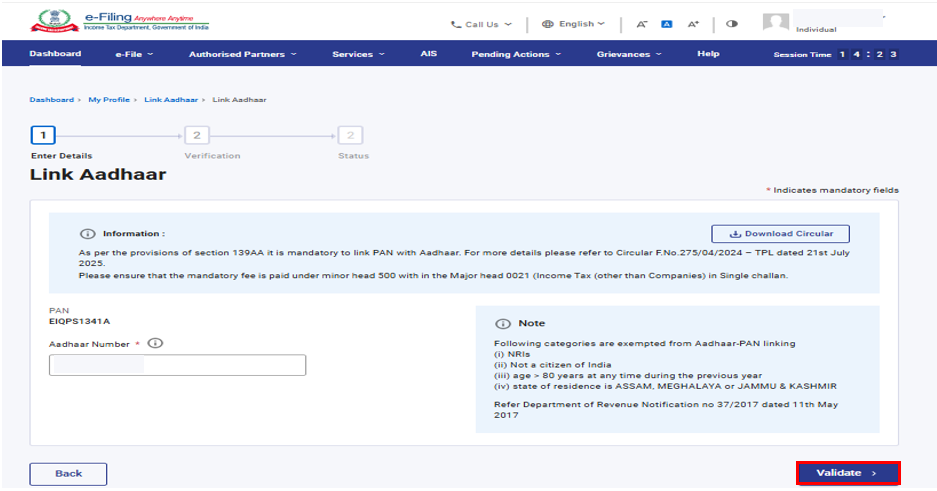Viewport: 937px width, 491px height.
Task: Click the user profile avatar
Action: click(776, 23)
